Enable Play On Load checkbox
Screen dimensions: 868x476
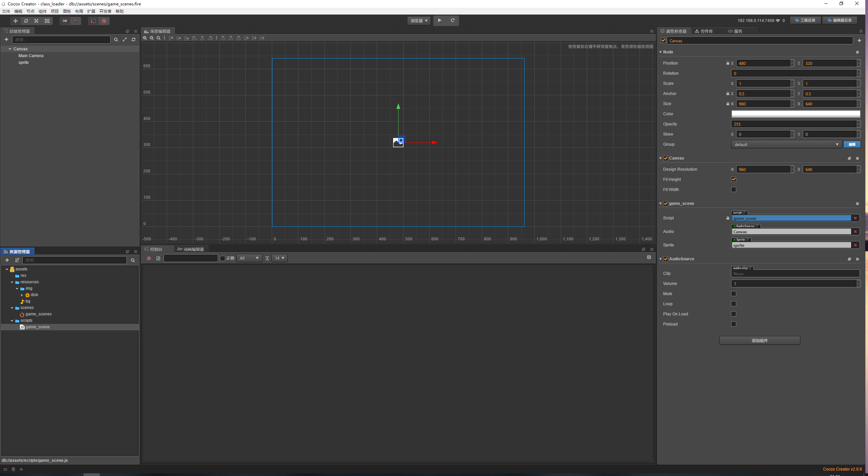point(733,314)
